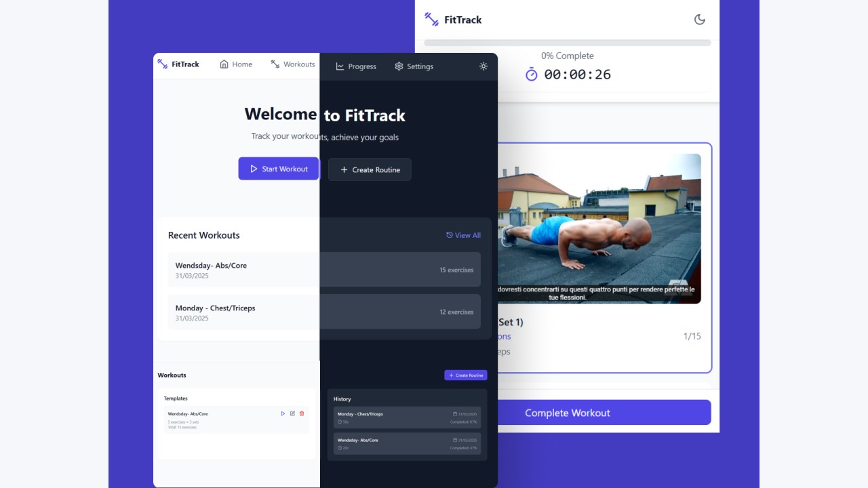Open Monday - Chest/Triceps history entry
868x488 pixels.
click(407, 418)
